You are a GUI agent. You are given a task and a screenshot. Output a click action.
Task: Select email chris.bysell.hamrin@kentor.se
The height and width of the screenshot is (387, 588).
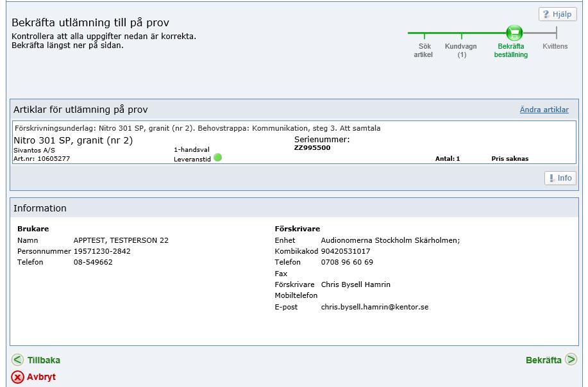tap(374, 307)
